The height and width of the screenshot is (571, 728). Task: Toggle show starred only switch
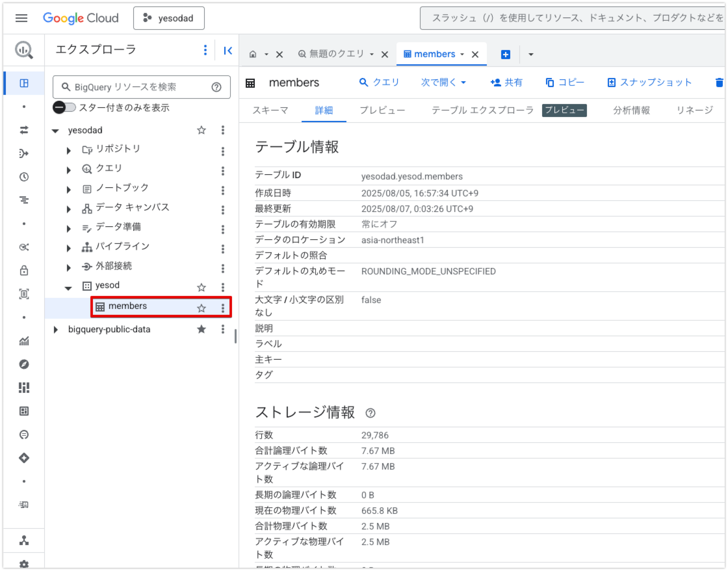click(x=64, y=107)
